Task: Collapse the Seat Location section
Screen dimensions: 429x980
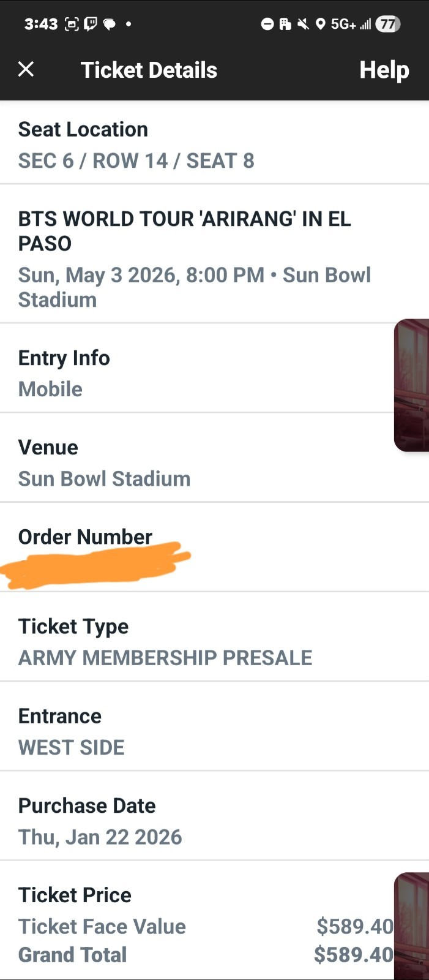Action: (x=83, y=129)
